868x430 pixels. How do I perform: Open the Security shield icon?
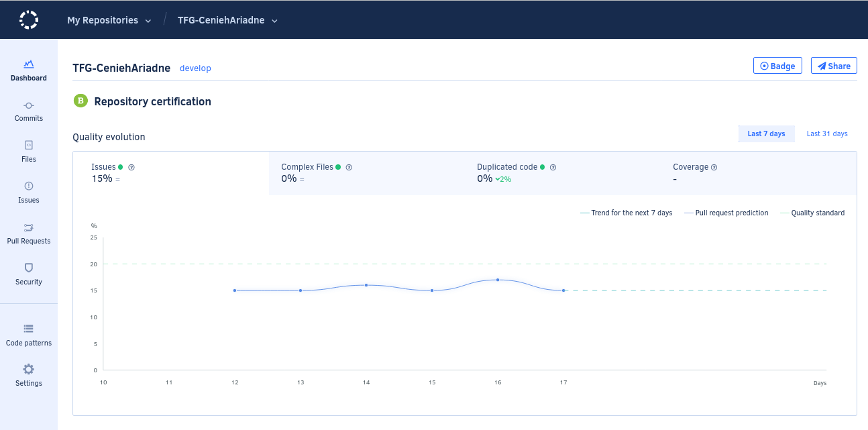click(x=29, y=267)
